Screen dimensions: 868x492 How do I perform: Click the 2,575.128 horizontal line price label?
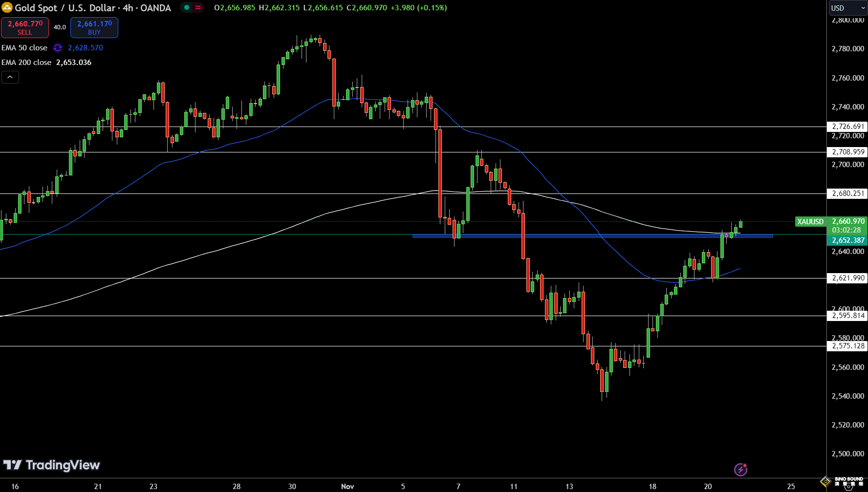848,346
